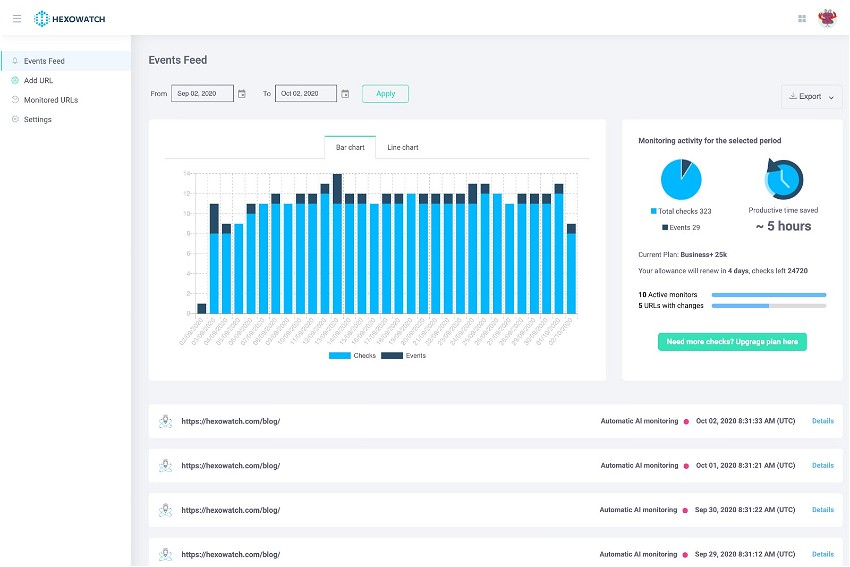
Task: Open calendar picker next to To date
Action: pyautogui.click(x=345, y=94)
